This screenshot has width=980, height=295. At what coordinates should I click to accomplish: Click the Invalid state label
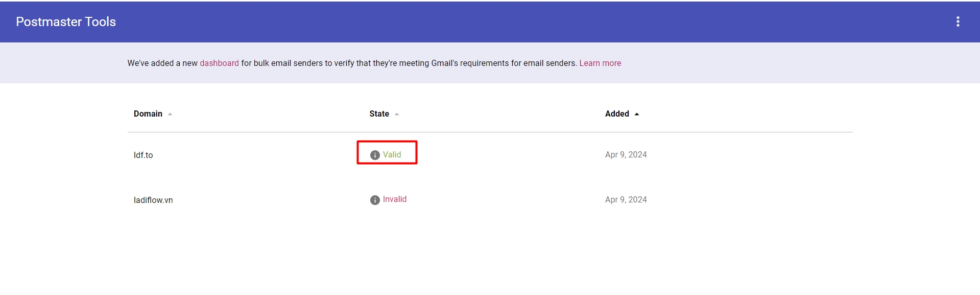coord(395,199)
